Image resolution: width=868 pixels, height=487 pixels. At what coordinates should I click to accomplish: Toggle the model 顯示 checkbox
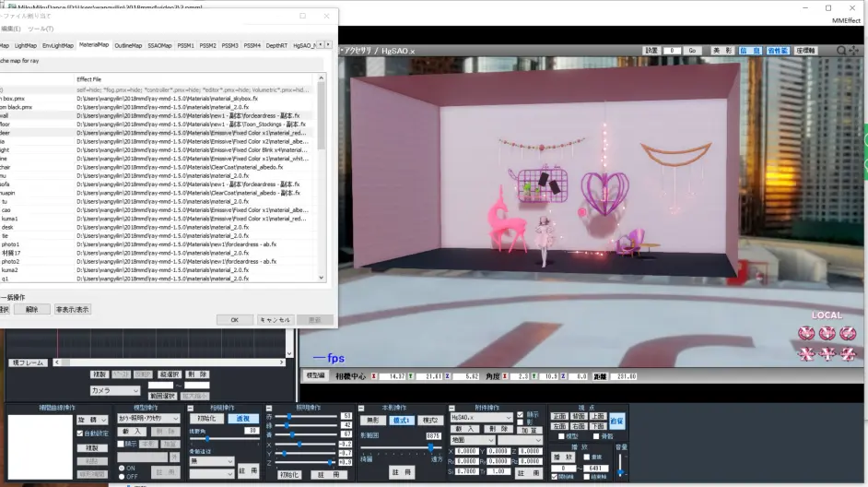(121, 444)
